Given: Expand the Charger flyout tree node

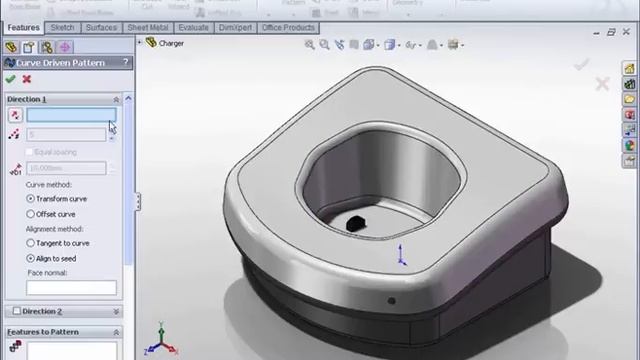Looking at the screenshot, I should coord(139,42).
